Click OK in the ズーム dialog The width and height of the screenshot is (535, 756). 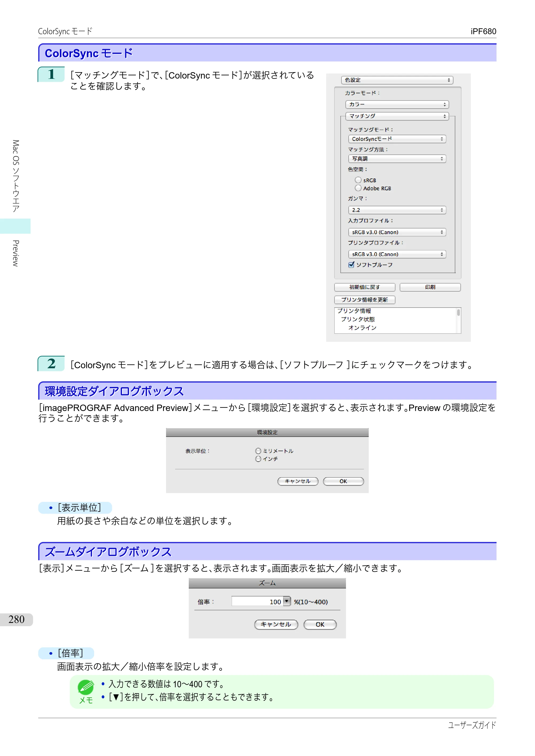[320, 625]
